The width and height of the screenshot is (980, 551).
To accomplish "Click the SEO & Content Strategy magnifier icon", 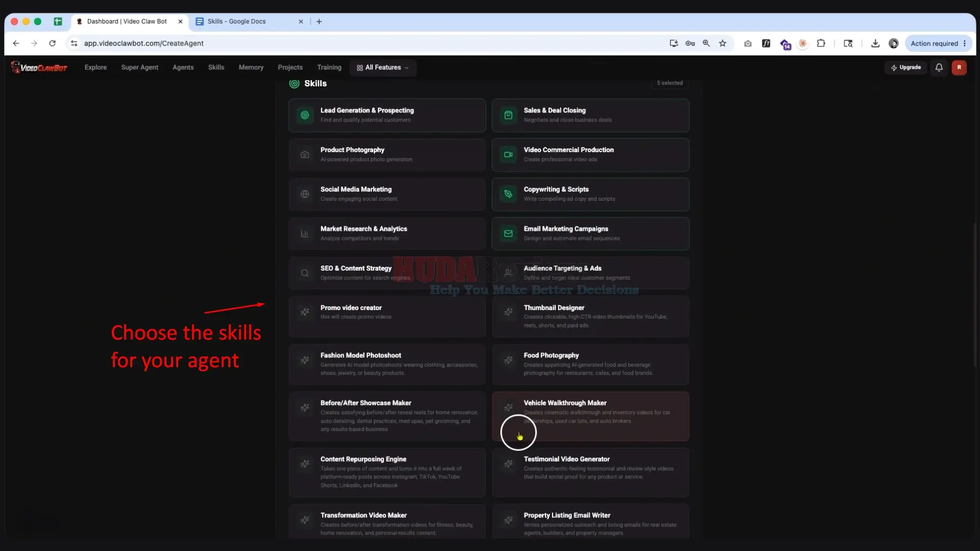I will tap(305, 273).
